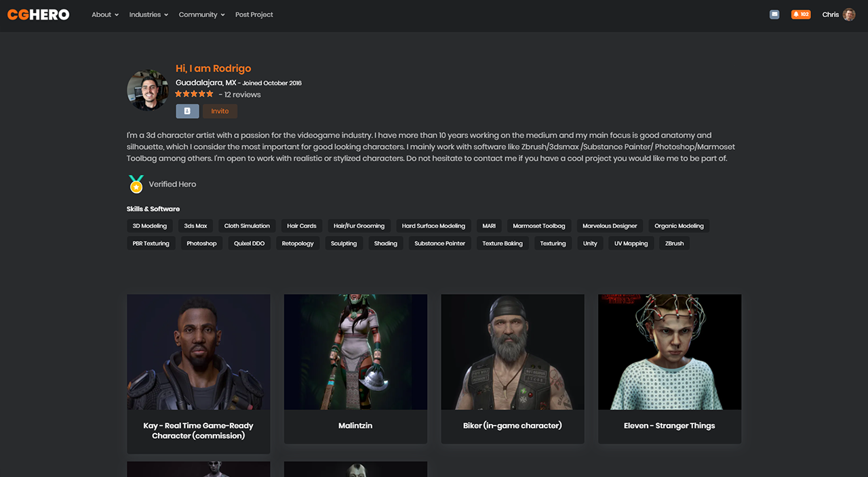Select the Texturing tag
The height and width of the screenshot is (477, 868).
553,243
